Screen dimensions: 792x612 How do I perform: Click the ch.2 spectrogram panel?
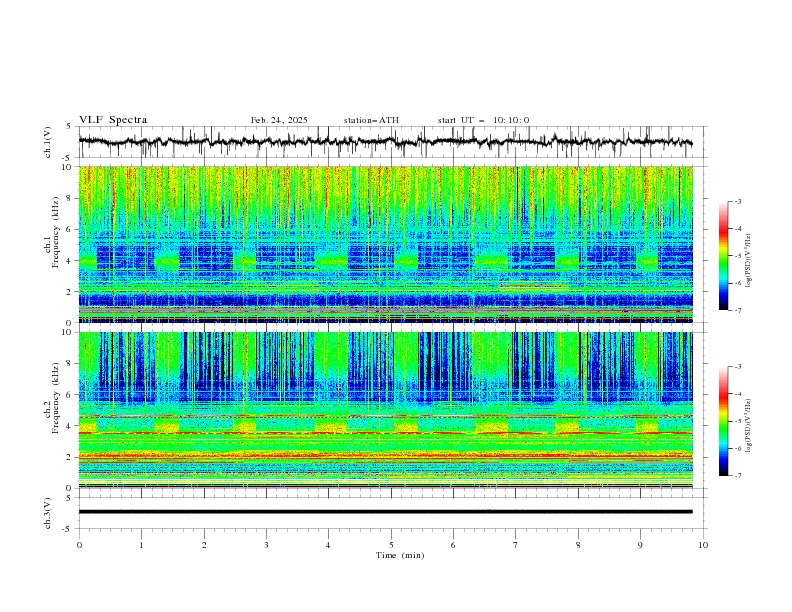tap(385, 410)
